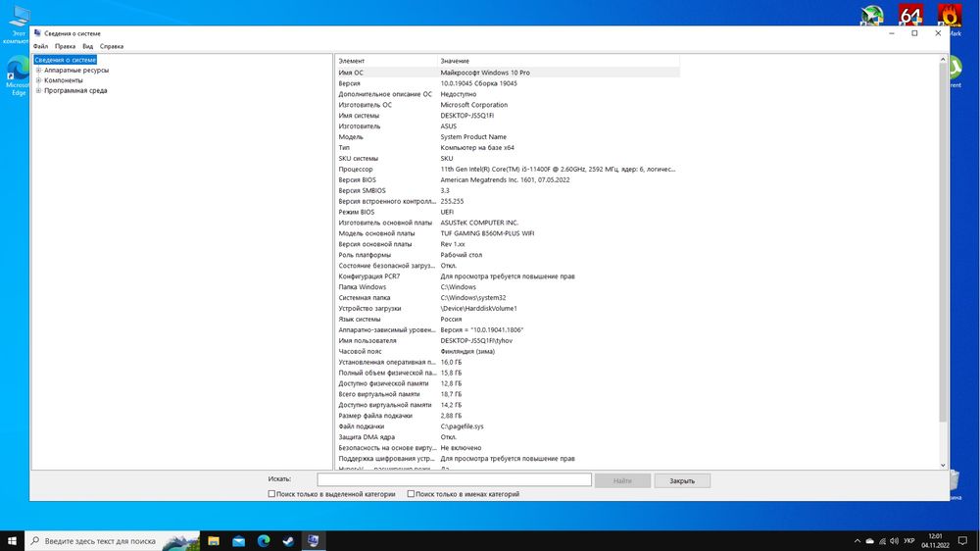Click the value TUF GAMING B560M-PLUS WIFI
The width and height of the screenshot is (980, 551).
click(x=487, y=233)
